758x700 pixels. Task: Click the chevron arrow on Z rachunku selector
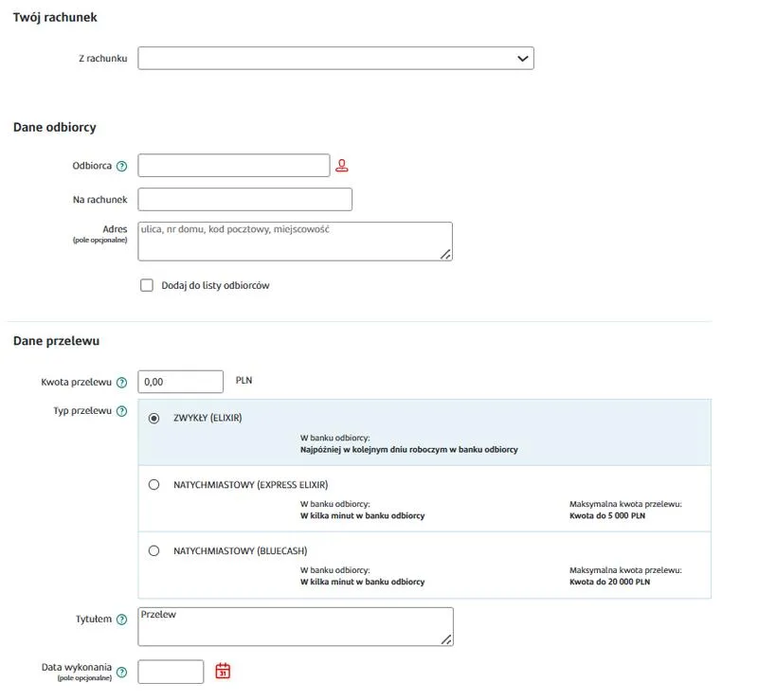click(x=522, y=58)
